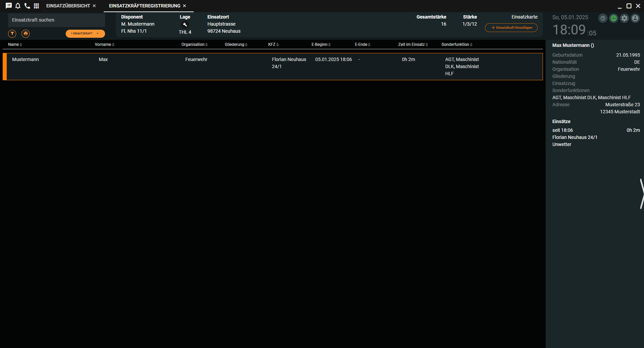Click the Einsatzkraft hinzufügen button

point(511,28)
